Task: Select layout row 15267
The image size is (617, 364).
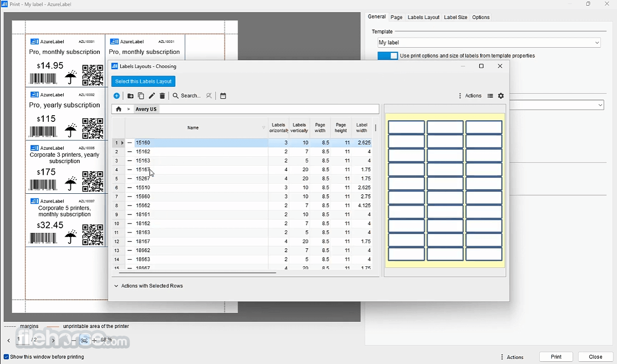Action: (x=242, y=178)
